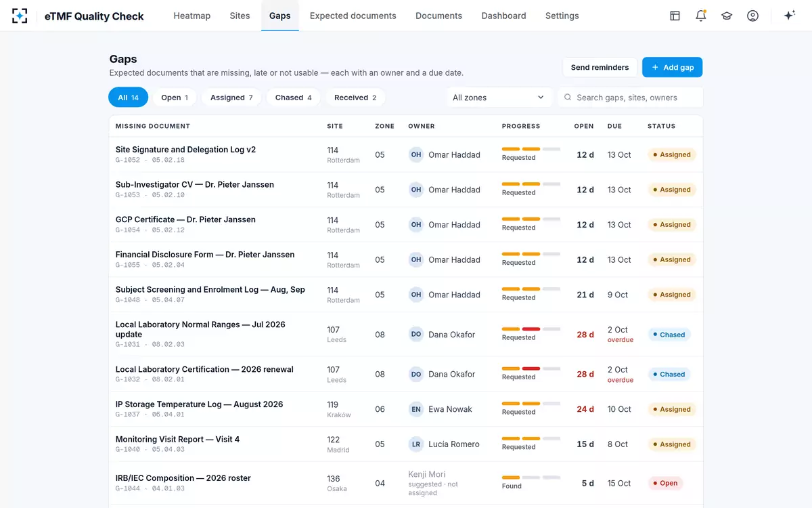Go to the Documents tab

click(x=439, y=16)
